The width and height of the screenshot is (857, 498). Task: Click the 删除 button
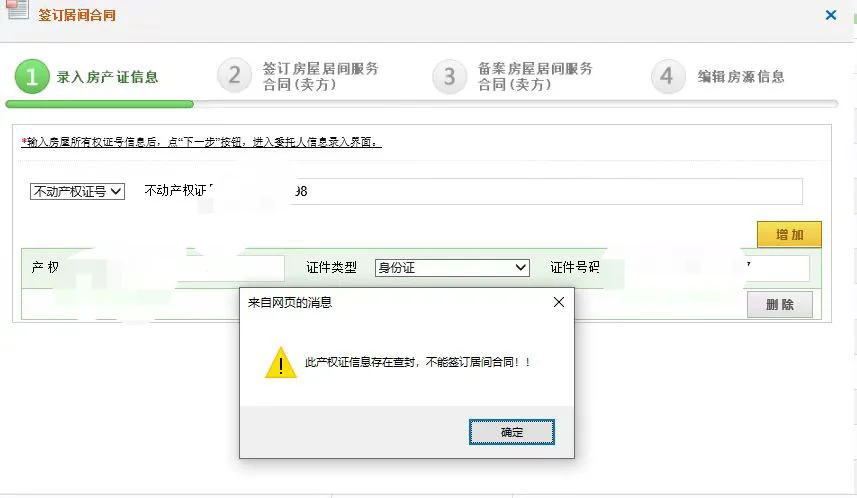pos(779,304)
